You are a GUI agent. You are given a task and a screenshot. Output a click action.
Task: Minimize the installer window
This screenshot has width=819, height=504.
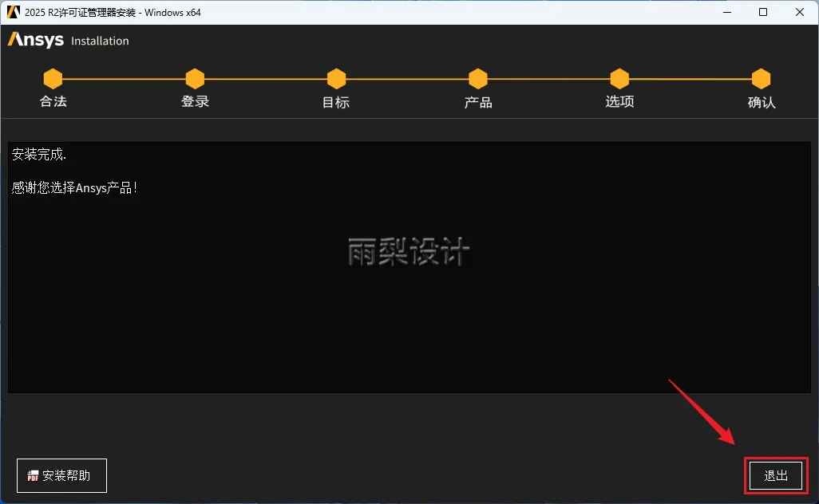(727, 12)
